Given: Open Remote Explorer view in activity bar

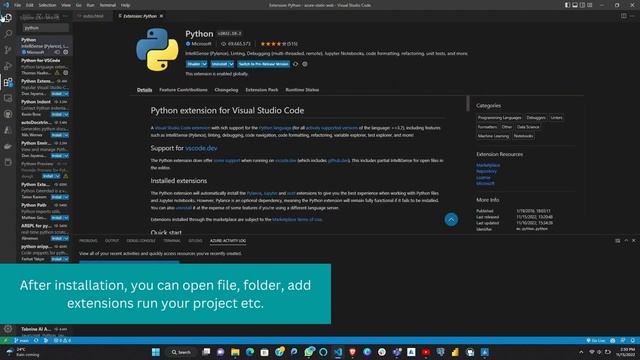Looking at the screenshot, I should (x=8, y=98).
